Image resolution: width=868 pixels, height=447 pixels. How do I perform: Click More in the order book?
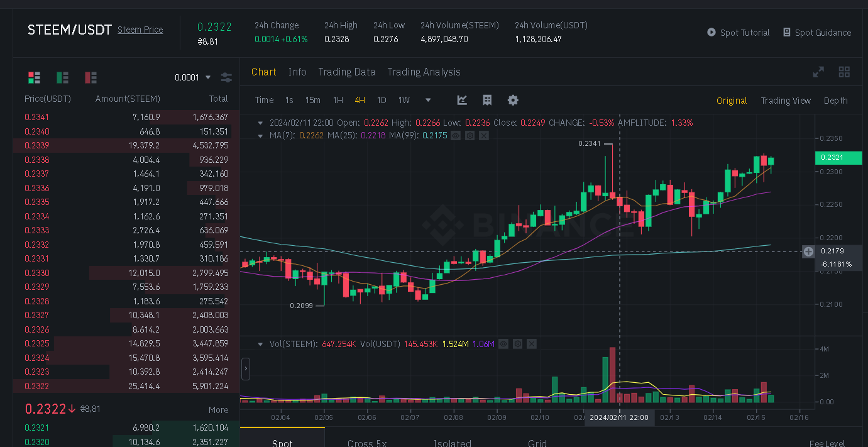tap(219, 410)
